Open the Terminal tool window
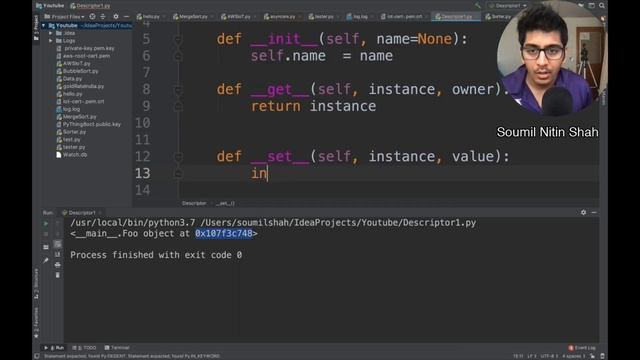The image size is (640, 360). pyautogui.click(x=117, y=348)
